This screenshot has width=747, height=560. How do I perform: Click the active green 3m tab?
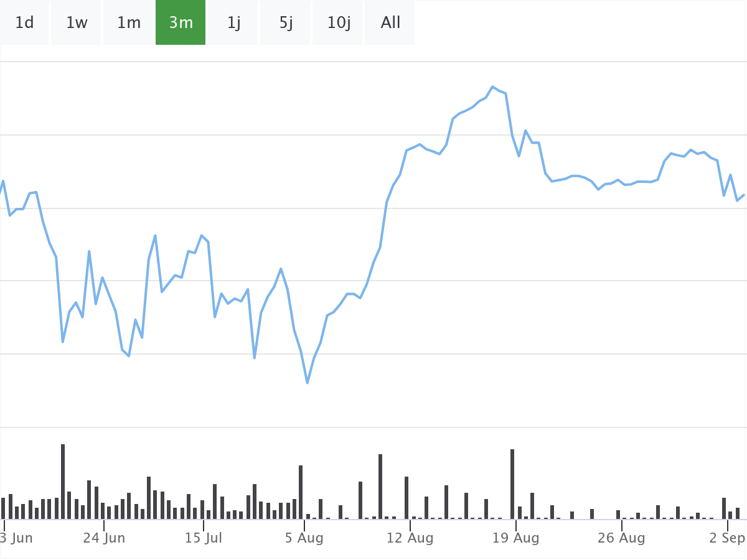181,23
